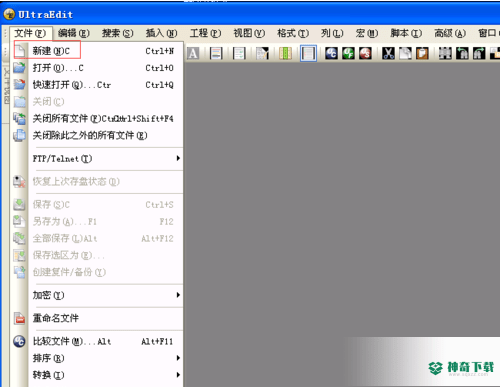Expand the 排序 submenu

pyautogui.click(x=106, y=358)
